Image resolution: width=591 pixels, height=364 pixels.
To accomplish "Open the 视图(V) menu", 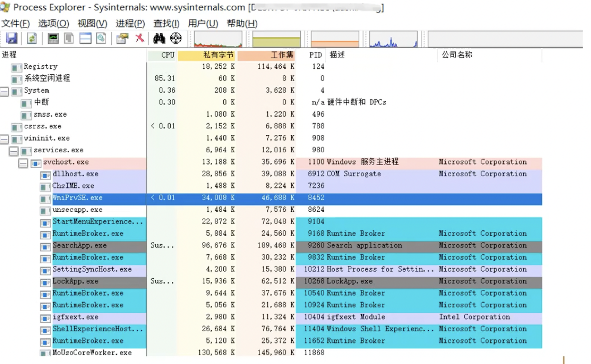I will [92, 23].
